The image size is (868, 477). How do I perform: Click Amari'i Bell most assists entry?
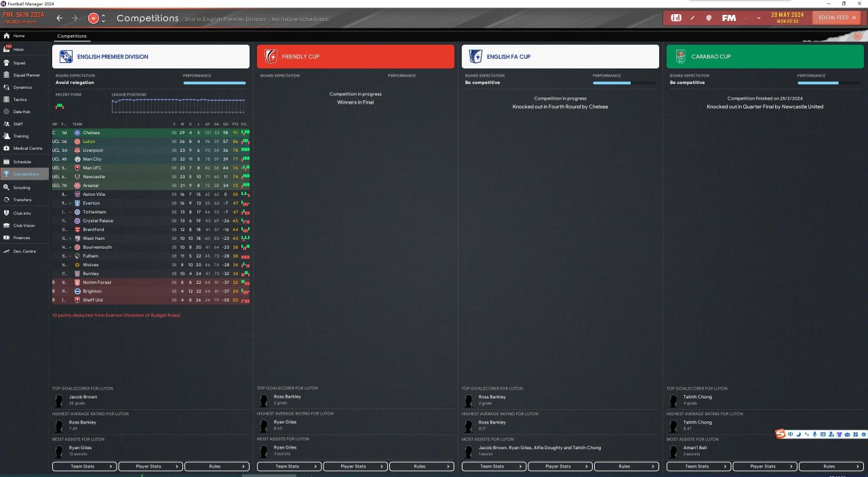coord(695,448)
